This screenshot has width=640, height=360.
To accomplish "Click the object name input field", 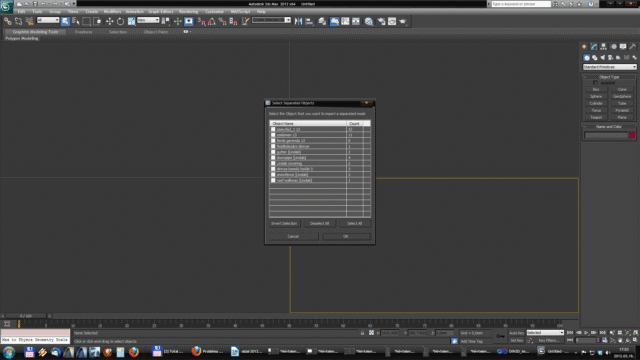I will click(606, 135).
